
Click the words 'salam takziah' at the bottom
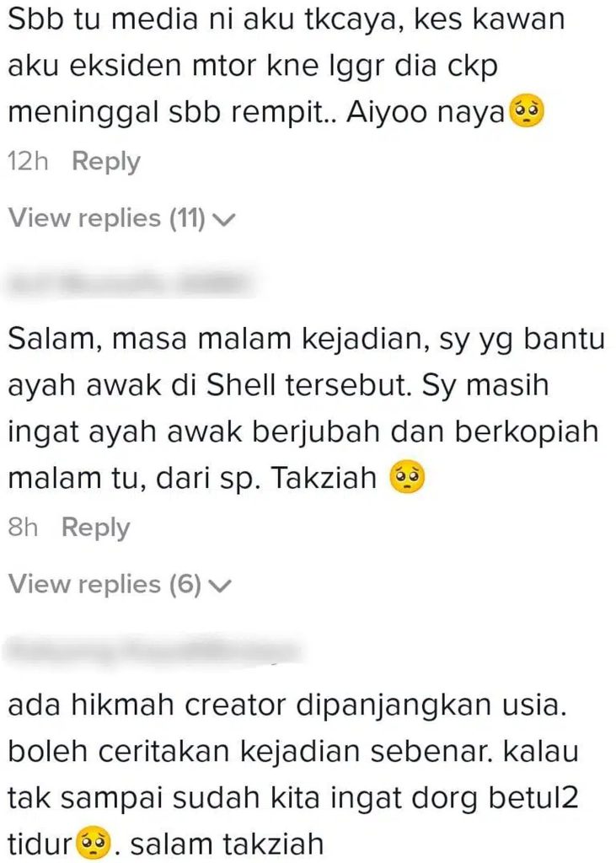tap(226, 844)
